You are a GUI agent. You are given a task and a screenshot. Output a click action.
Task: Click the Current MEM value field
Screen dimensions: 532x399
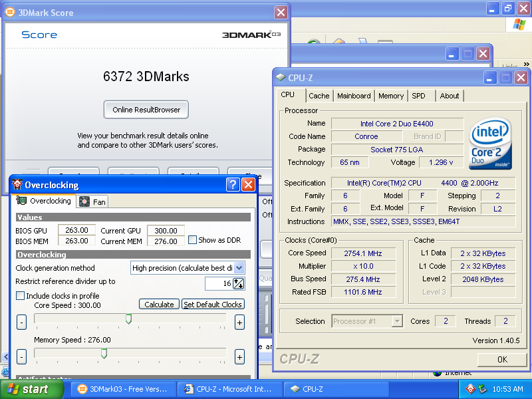click(x=166, y=241)
